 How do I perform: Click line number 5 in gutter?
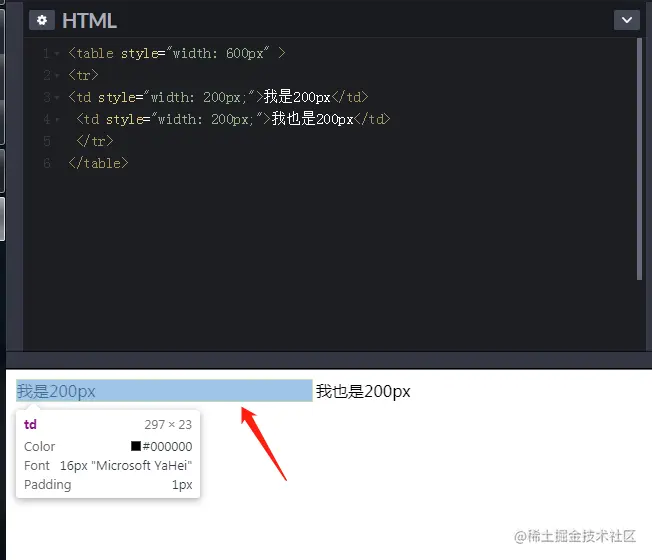pos(47,141)
